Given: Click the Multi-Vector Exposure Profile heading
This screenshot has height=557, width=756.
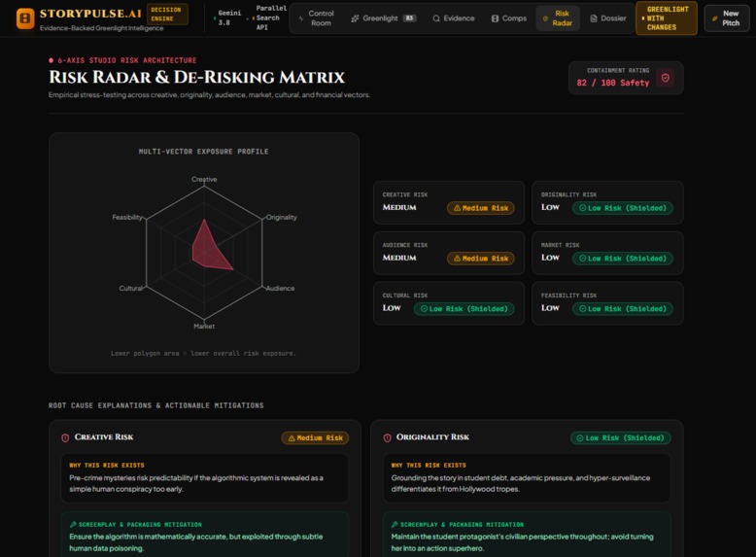Looking at the screenshot, I should click(x=203, y=152).
